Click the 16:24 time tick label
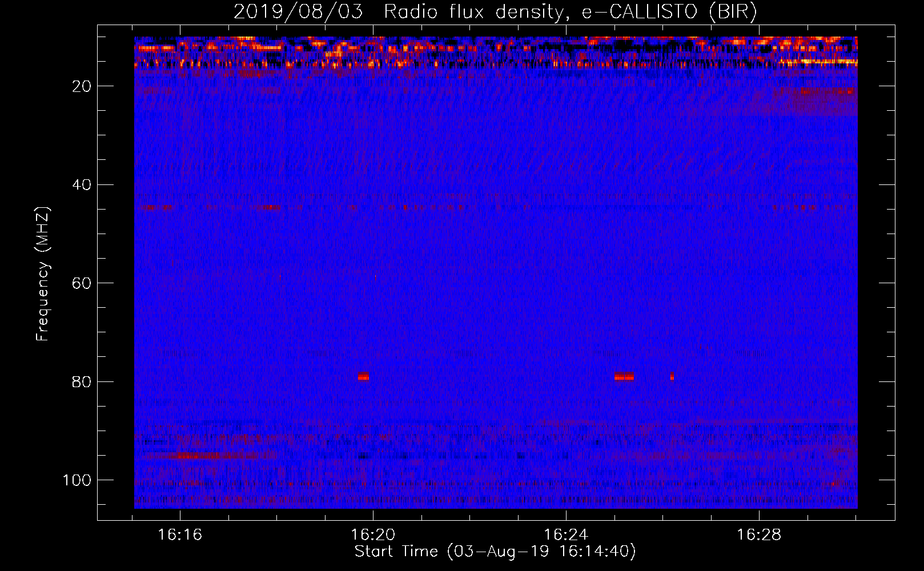The height and width of the screenshot is (571, 924). coord(566,535)
